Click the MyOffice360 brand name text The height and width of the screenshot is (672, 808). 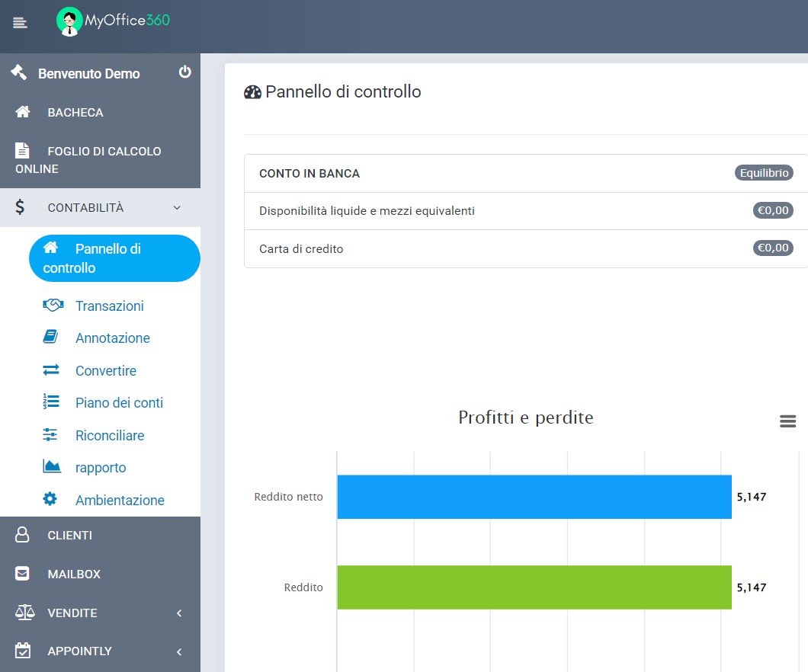click(x=127, y=20)
